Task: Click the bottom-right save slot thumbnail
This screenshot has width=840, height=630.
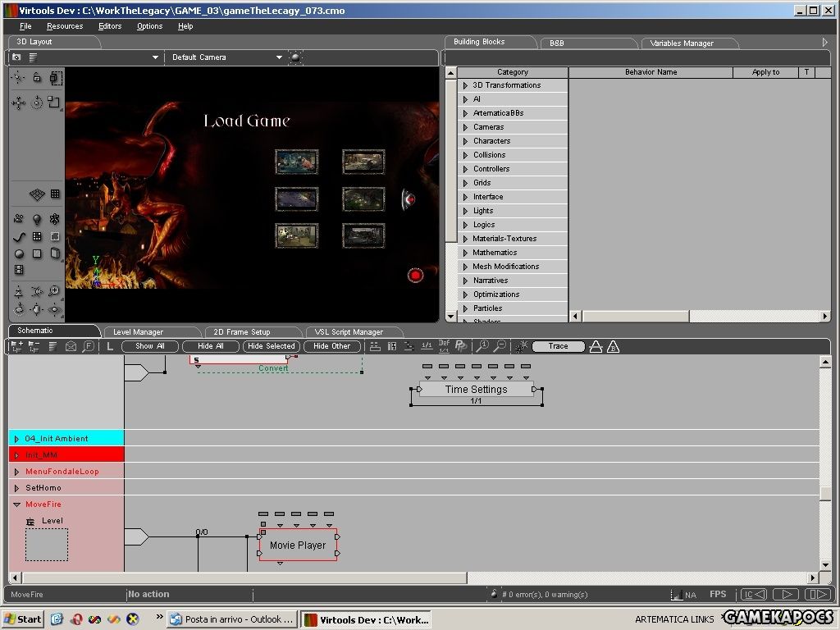Action: tap(363, 235)
